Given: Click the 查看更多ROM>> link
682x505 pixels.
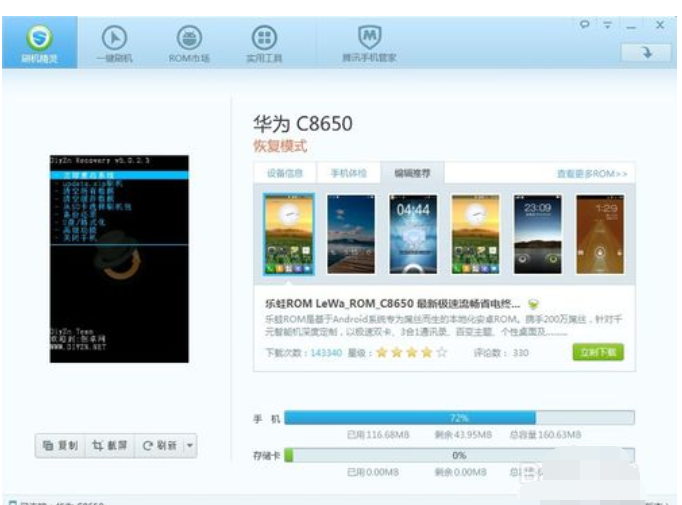Looking at the screenshot, I should (x=592, y=174).
